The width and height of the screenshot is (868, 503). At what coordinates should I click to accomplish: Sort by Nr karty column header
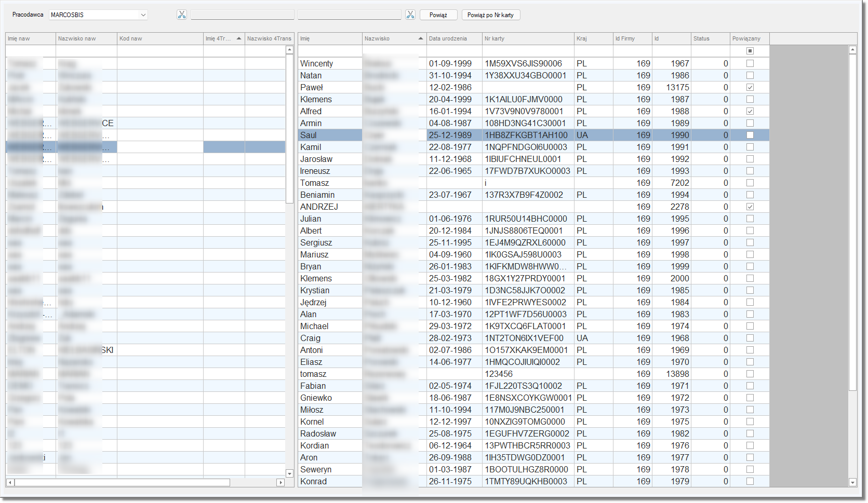coord(528,38)
